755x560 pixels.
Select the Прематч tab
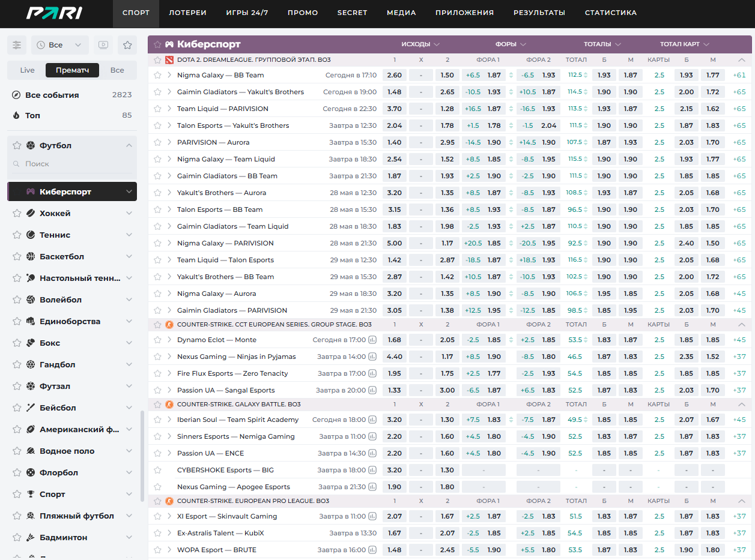pyautogui.click(x=72, y=70)
